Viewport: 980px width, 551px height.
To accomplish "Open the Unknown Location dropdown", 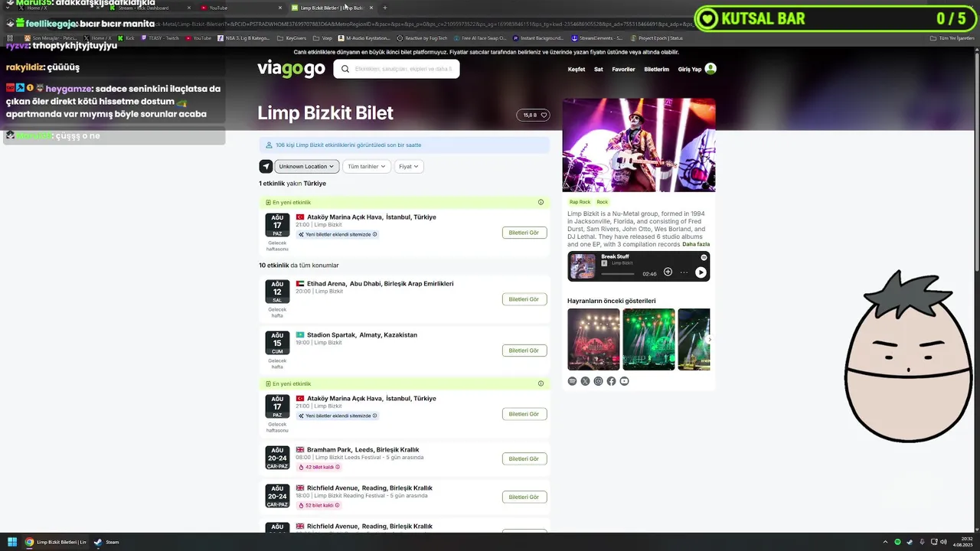I will point(306,166).
